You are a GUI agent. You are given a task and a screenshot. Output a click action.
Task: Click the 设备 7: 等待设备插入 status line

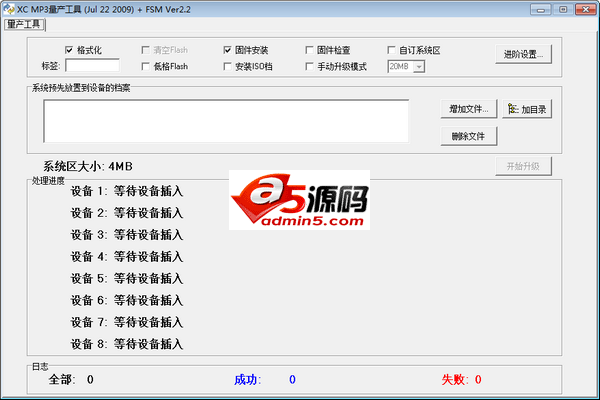point(127,322)
